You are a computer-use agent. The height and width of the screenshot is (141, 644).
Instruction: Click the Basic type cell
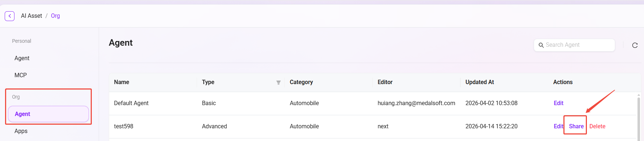209,103
